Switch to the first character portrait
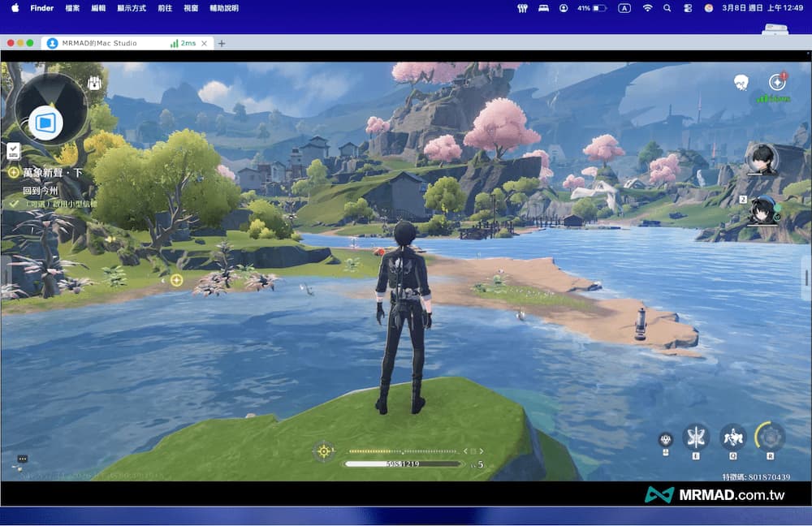Screen dimensions: 812x526 [x=762, y=158]
